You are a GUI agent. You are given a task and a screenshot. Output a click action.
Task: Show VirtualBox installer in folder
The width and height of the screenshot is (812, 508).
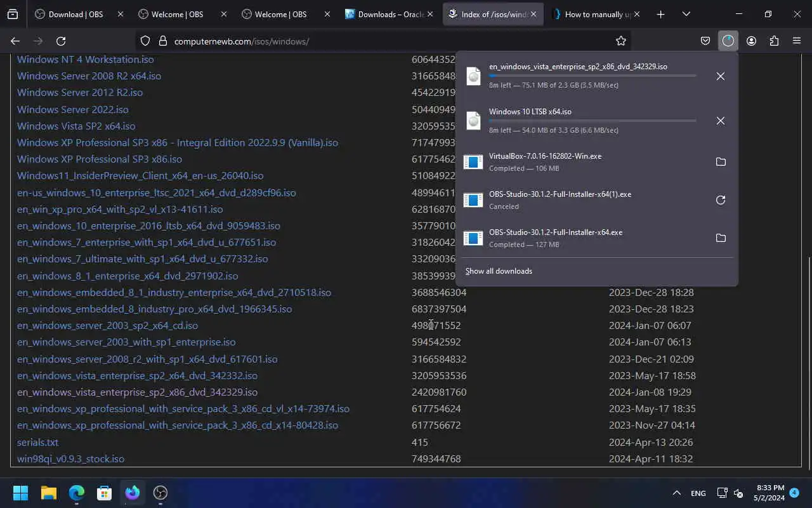721,162
